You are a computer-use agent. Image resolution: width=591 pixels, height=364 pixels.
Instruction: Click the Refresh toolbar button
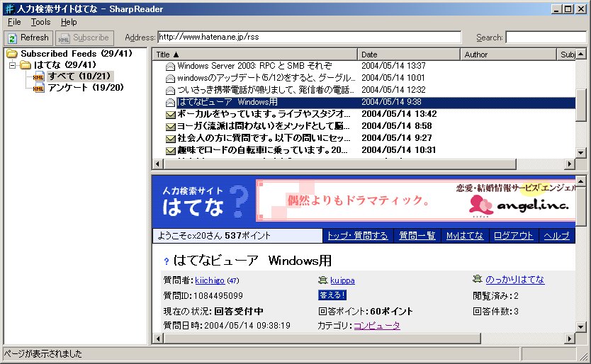tap(28, 38)
